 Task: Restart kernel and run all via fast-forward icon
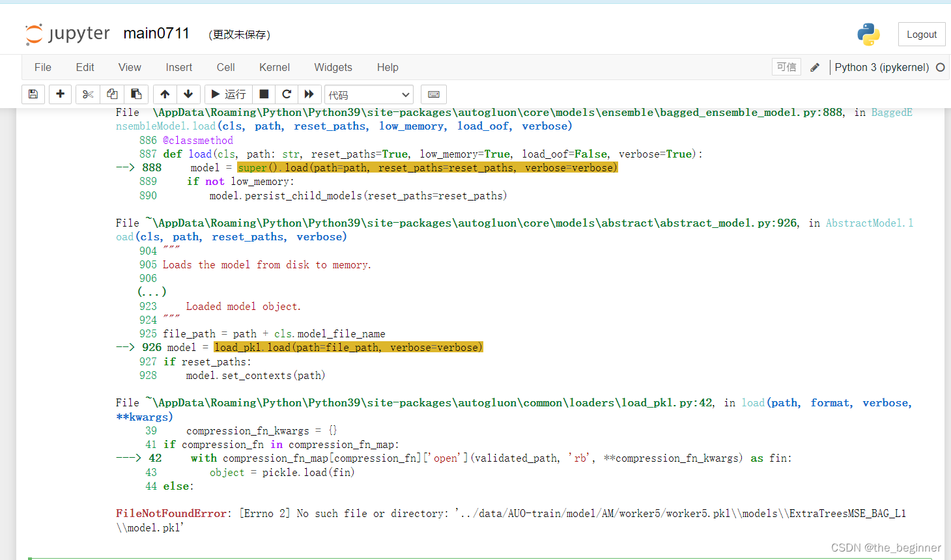pos(309,94)
